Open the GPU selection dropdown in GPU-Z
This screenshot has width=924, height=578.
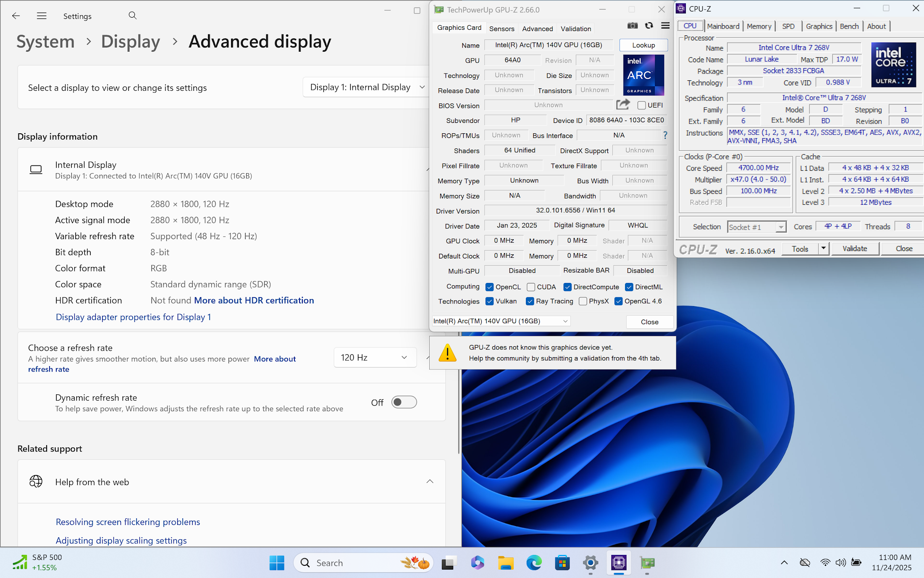point(501,321)
